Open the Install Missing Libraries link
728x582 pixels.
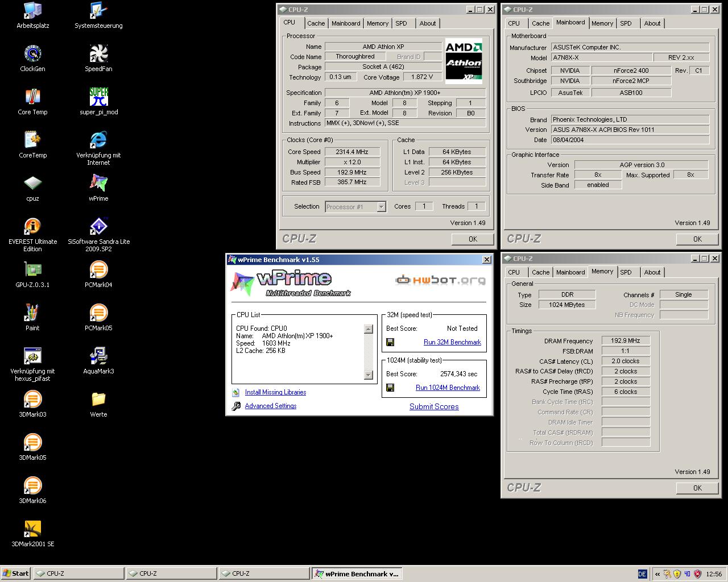275,392
